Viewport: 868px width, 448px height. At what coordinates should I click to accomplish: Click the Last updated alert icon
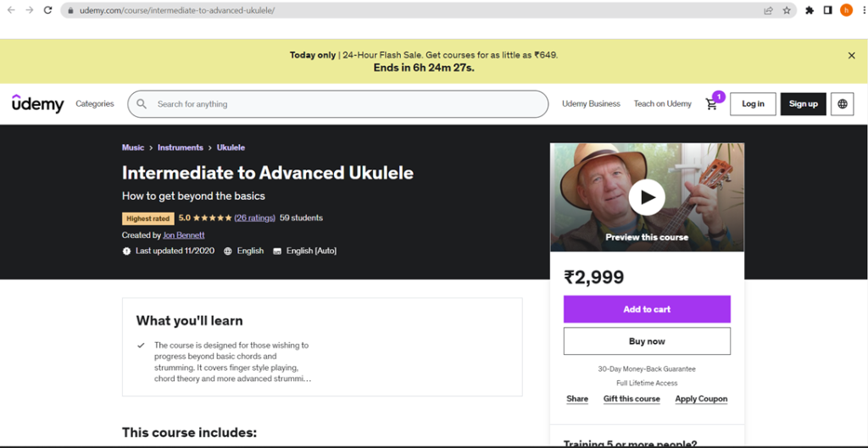pos(126,252)
